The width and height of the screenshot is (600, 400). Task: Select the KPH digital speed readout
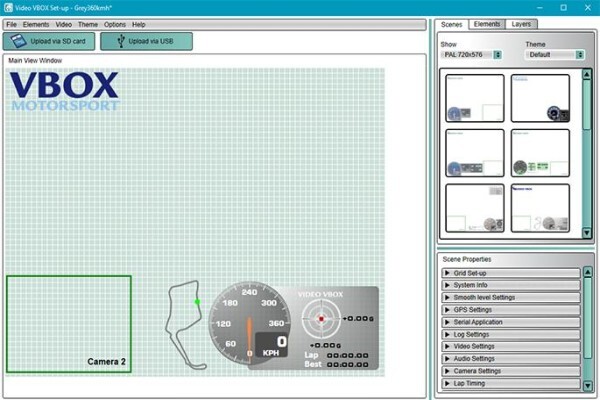point(271,345)
